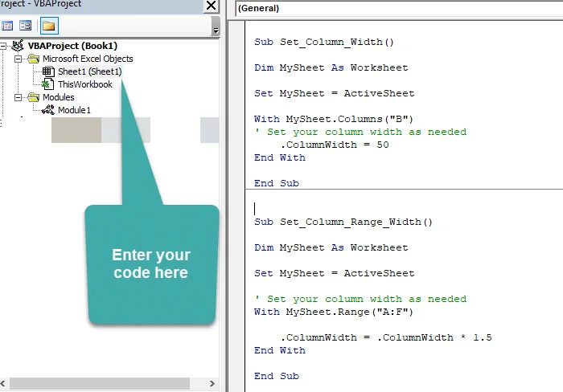Collapse the Microsoft Excel Objects folder
Screen dimensions: 563x392
18,59
